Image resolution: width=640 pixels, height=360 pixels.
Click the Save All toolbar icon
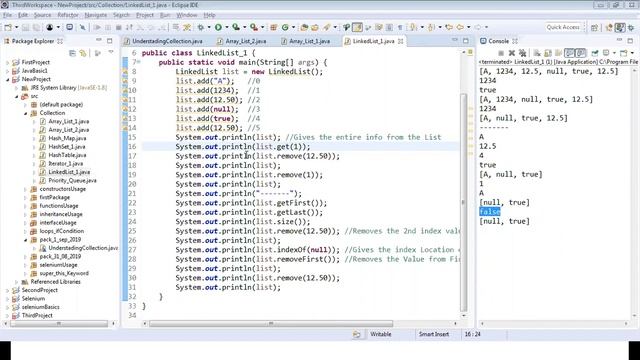point(36,27)
